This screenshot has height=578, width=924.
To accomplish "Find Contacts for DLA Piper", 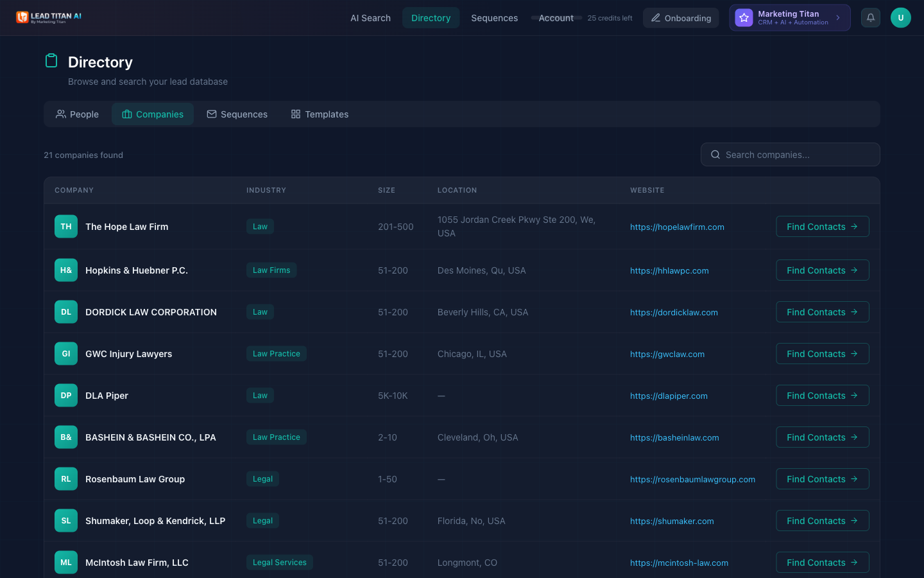I will click(x=822, y=395).
